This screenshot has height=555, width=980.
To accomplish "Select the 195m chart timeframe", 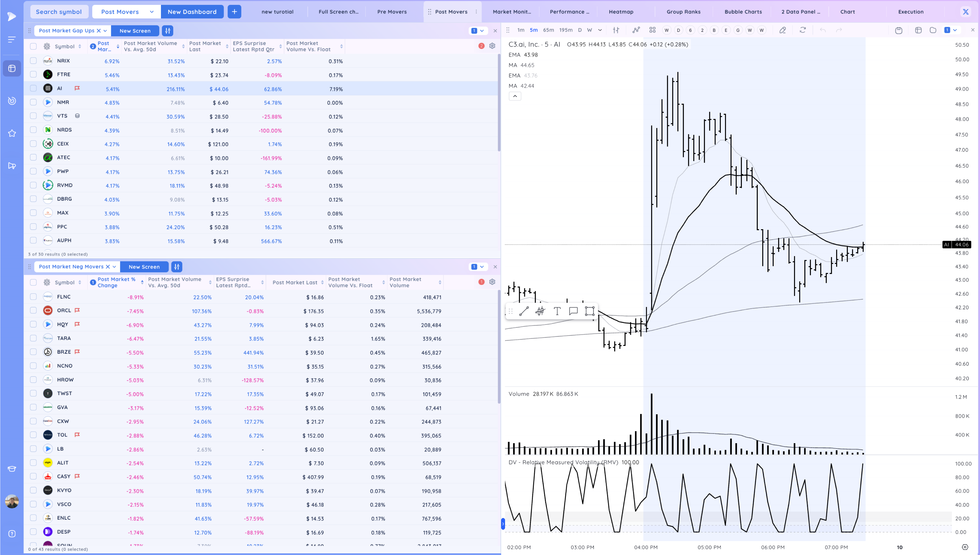I will [x=566, y=30].
